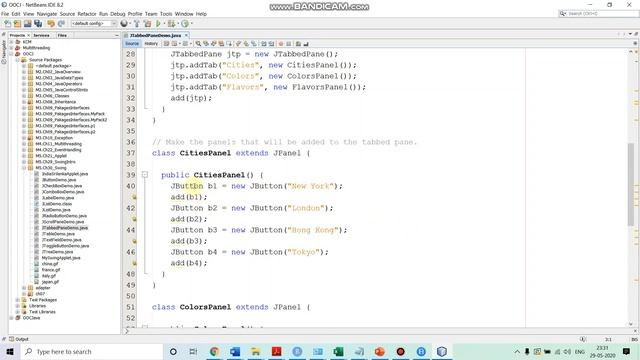Open the Tools menu
This screenshot has width=640, height=360.
[166, 14]
